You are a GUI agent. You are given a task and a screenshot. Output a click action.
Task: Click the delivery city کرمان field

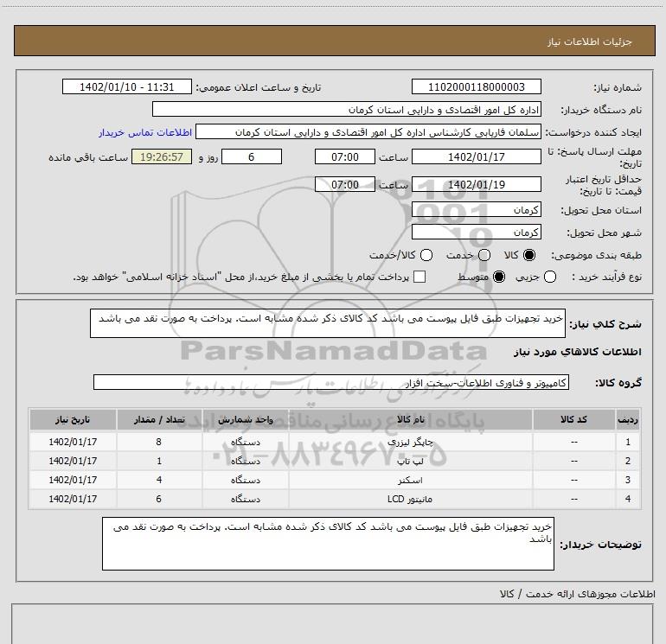476,233
